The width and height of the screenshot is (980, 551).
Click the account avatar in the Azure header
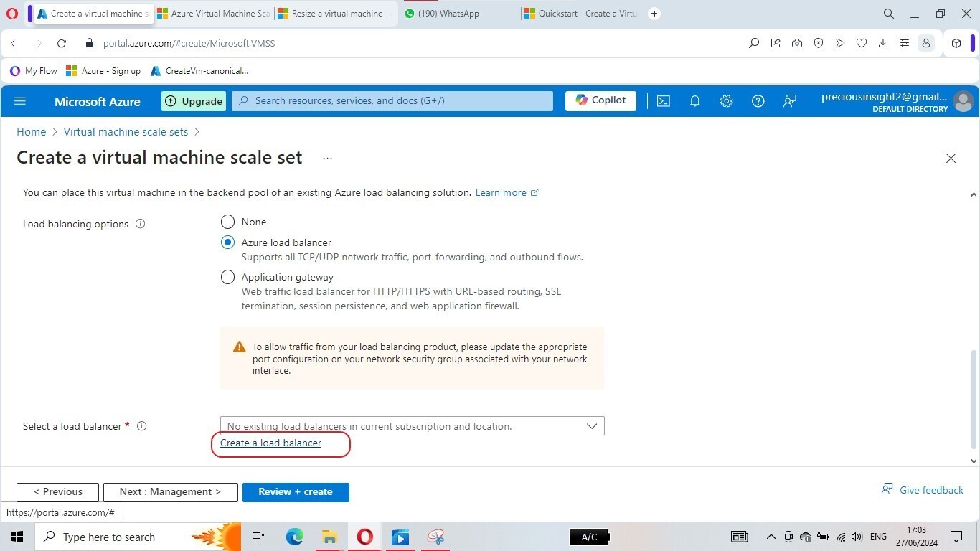(963, 101)
